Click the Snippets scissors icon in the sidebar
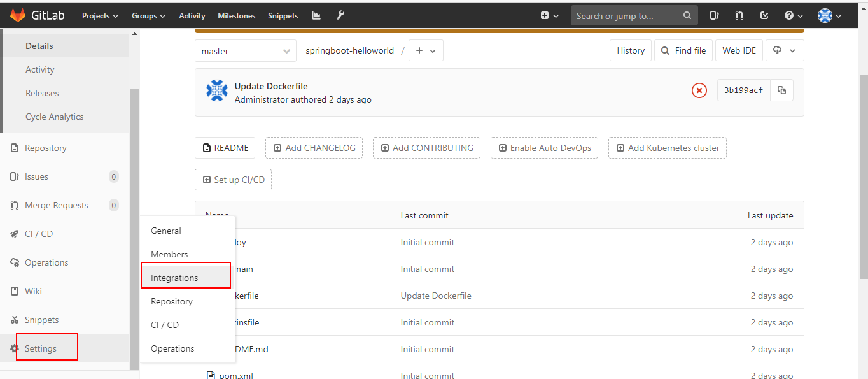Viewport: 868px width, 379px height. coord(15,320)
